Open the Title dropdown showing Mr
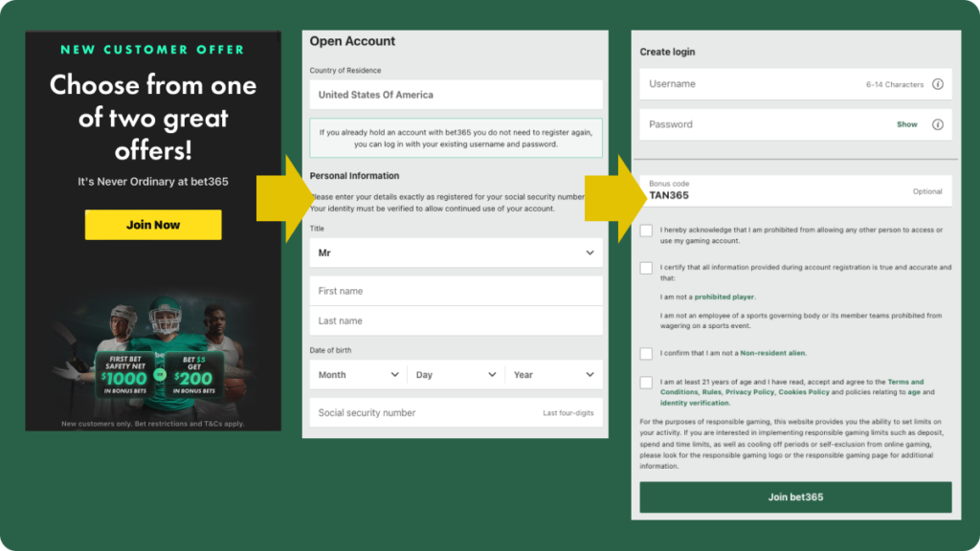Screen dimensions: 980x551 click(x=456, y=253)
